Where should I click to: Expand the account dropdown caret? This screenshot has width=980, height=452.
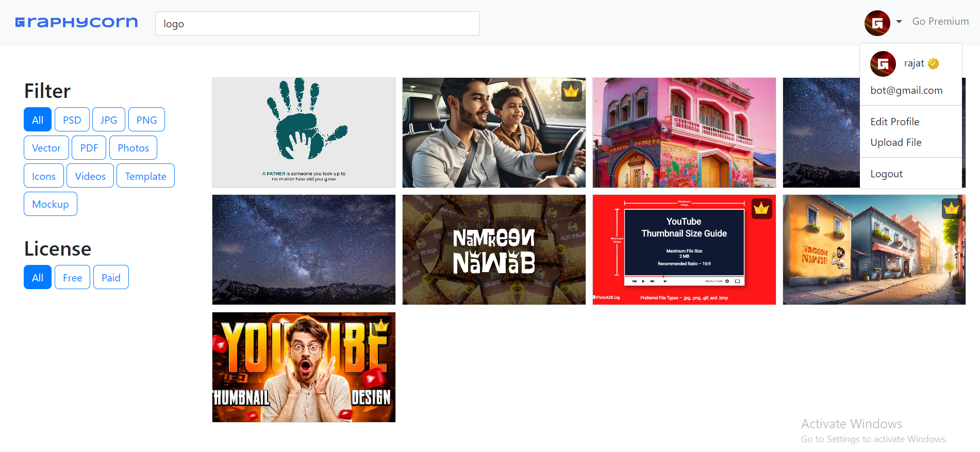point(899,22)
